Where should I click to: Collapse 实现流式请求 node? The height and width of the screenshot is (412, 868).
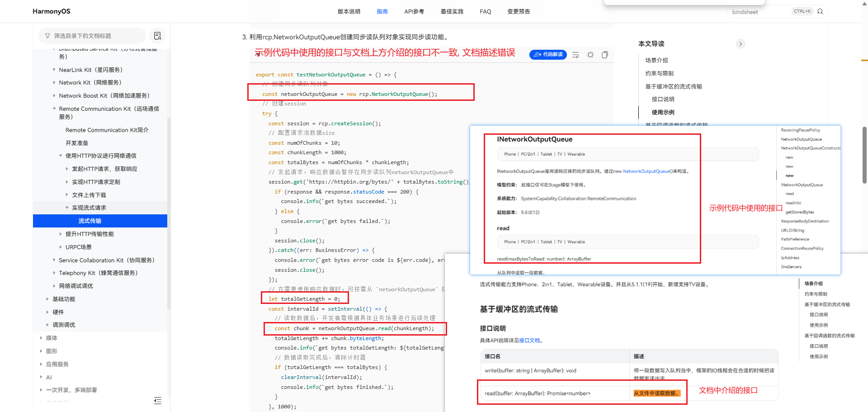(x=67, y=208)
